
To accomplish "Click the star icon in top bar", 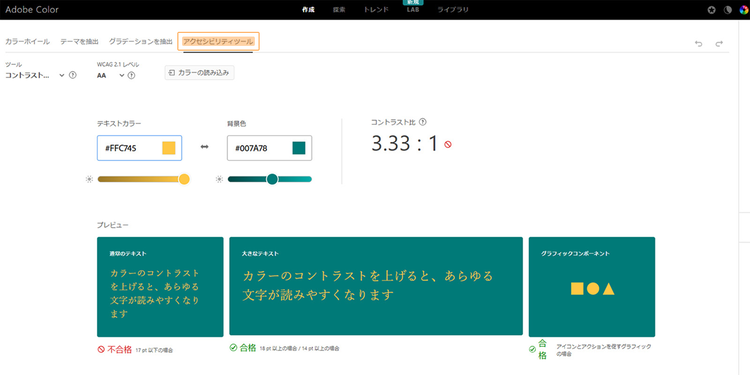I will point(712,10).
